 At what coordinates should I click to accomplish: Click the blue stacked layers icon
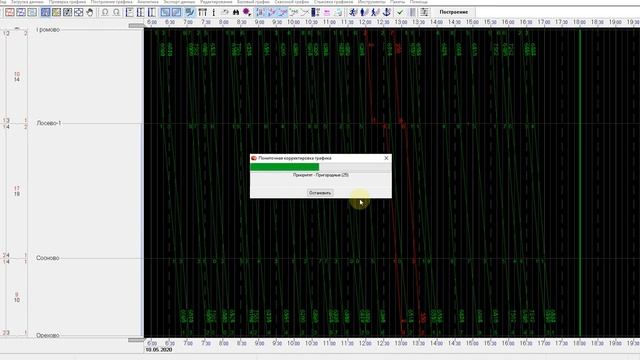[190, 12]
